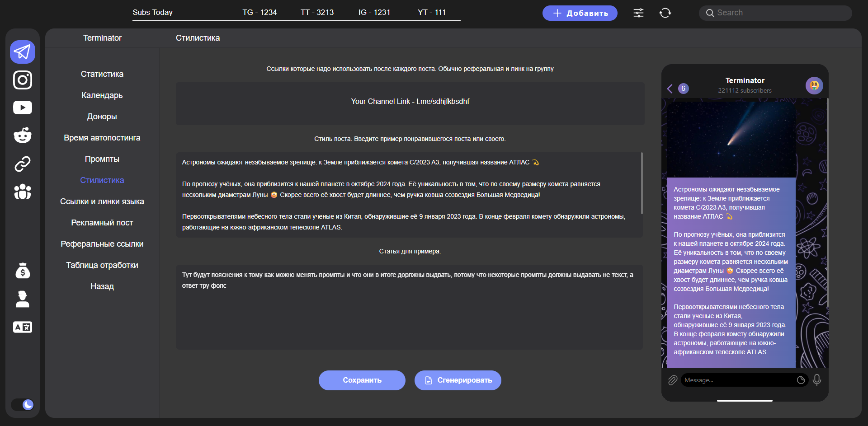Open the YouTube section icon

point(23,108)
